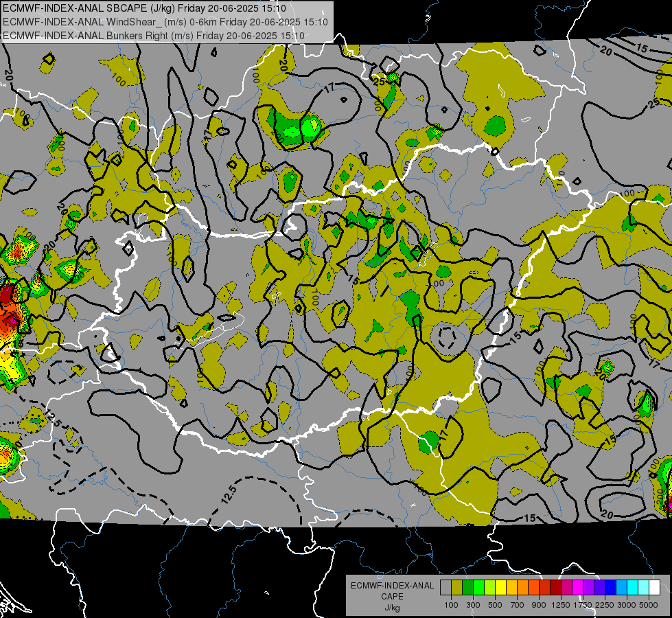This screenshot has height=618, width=672.
Task: Click the dark red swatch left of 1250
Action: (555, 588)
